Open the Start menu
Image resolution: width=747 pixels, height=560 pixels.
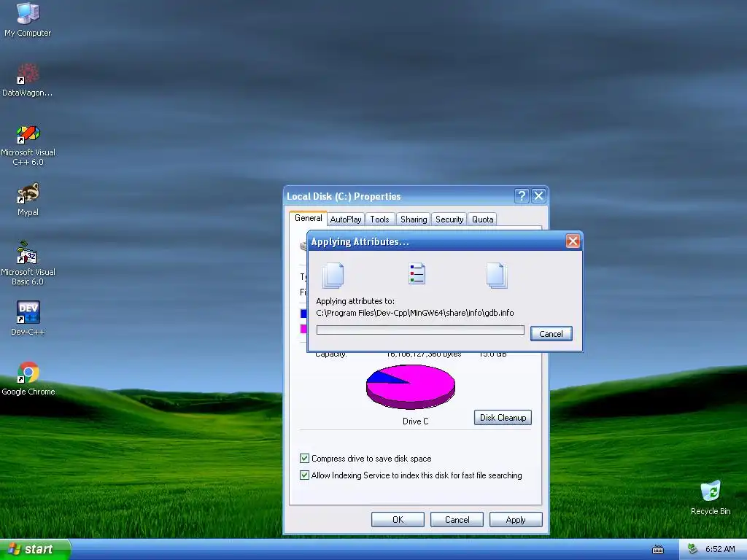tap(35, 549)
